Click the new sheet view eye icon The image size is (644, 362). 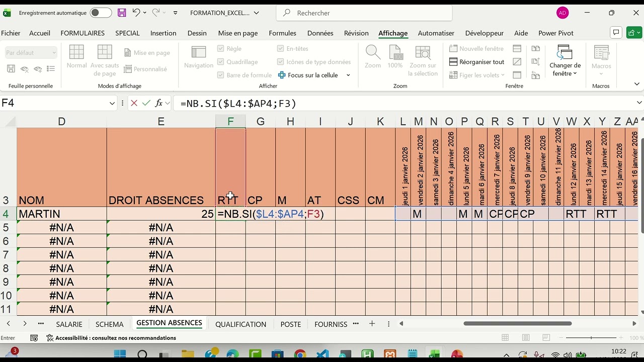(38, 69)
